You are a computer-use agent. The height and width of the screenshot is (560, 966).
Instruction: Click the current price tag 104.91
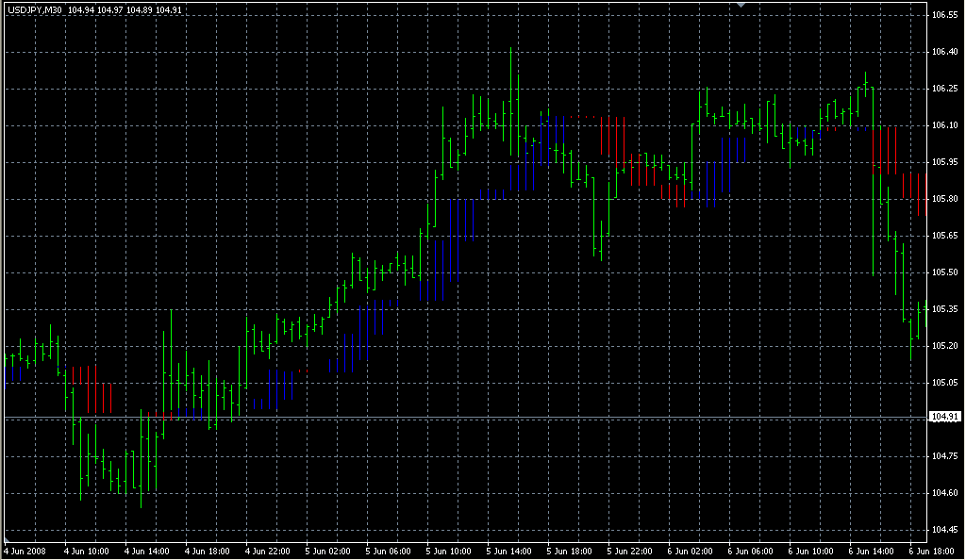944,417
